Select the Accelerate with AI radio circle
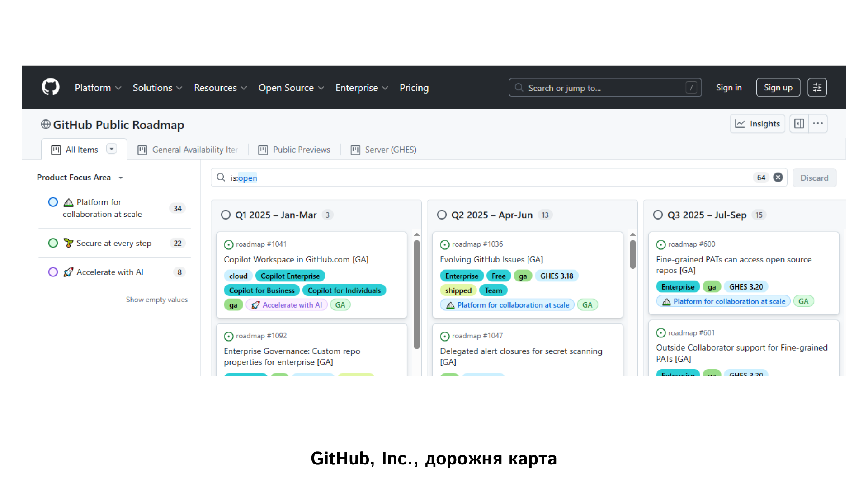This screenshot has width=868, height=487. click(x=53, y=272)
